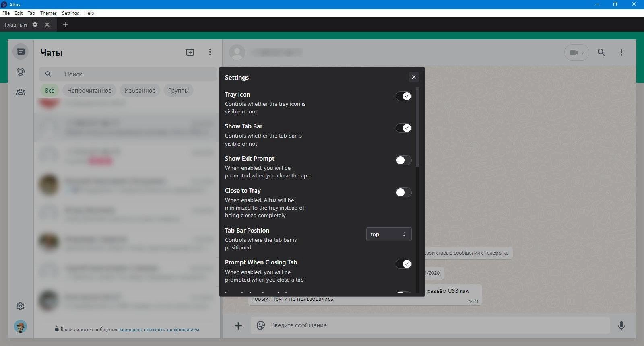Select the Все filter
This screenshot has width=644, height=346.
click(50, 90)
